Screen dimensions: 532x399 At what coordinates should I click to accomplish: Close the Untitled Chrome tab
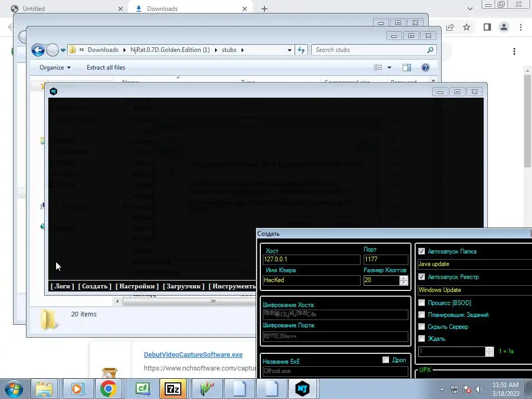tap(121, 9)
